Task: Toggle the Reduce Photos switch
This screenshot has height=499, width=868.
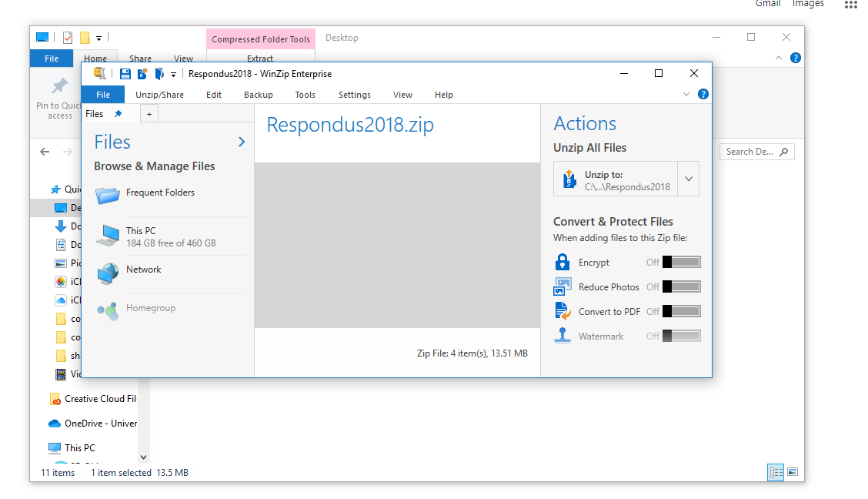Action: (682, 287)
